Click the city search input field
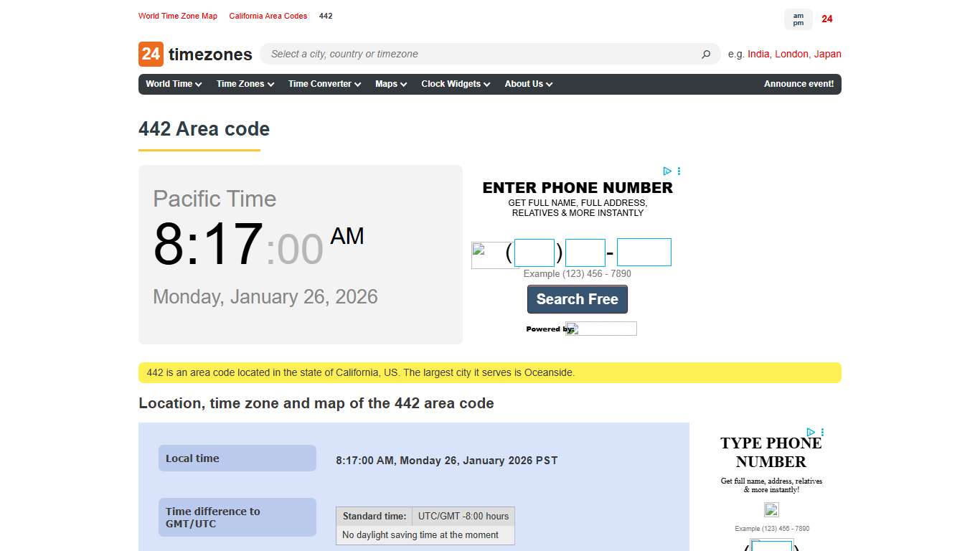The width and height of the screenshot is (980, 551). point(466,54)
